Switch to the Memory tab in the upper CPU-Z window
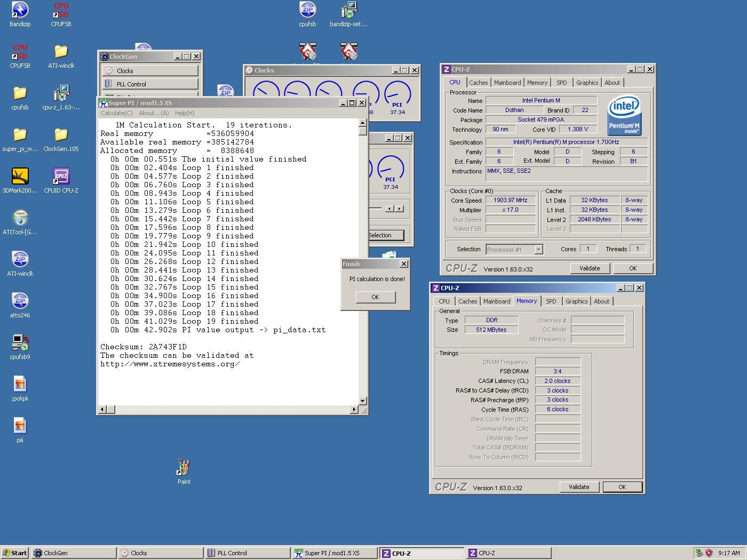747x560 pixels. [537, 83]
